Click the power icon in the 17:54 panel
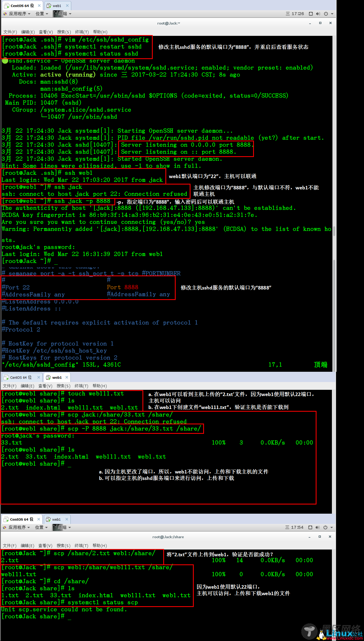 click(x=325, y=527)
